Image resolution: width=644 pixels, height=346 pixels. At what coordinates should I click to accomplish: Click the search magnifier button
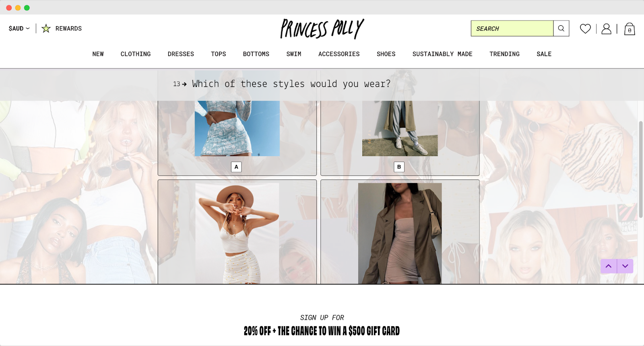561,29
